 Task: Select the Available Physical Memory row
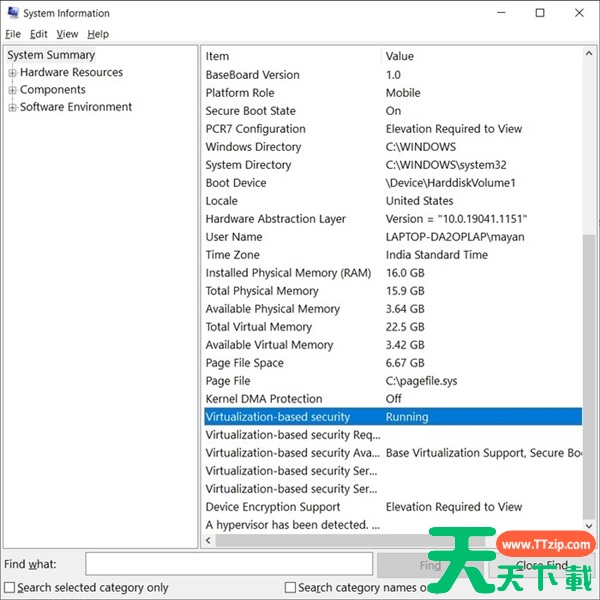pos(393,308)
